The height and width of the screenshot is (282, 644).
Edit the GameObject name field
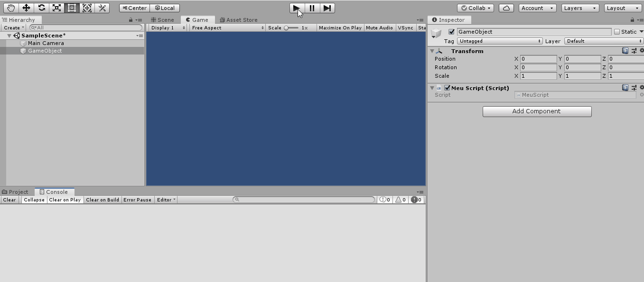tap(534, 32)
